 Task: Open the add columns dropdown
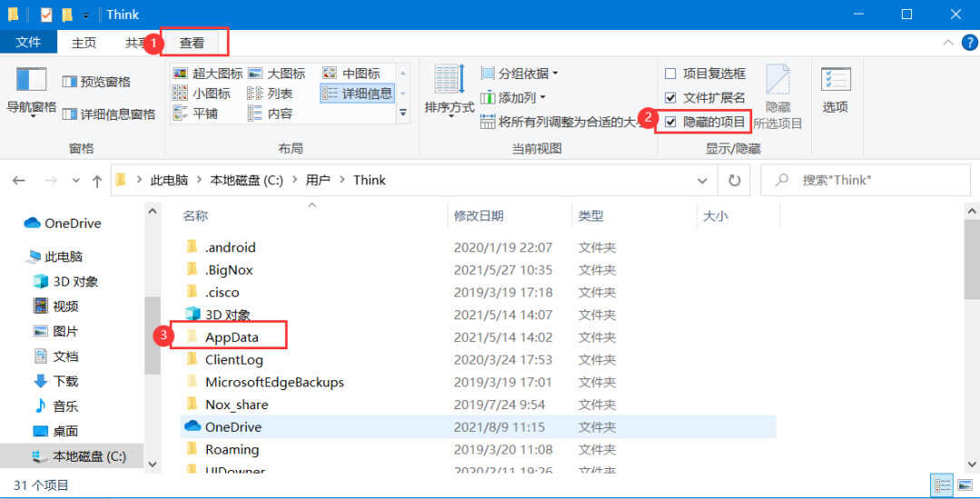click(x=513, y=98)
